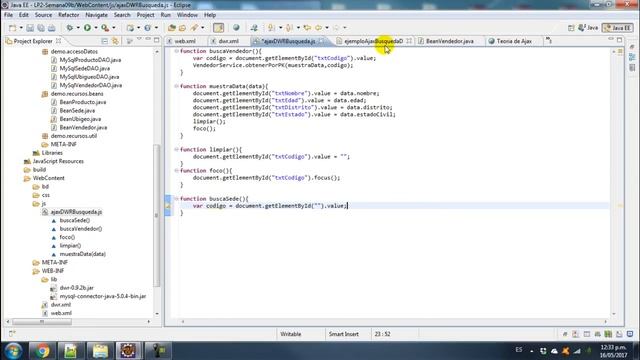Open Windows Start button
This screenshot has width=640, height=360.
(x=13, y=351)
